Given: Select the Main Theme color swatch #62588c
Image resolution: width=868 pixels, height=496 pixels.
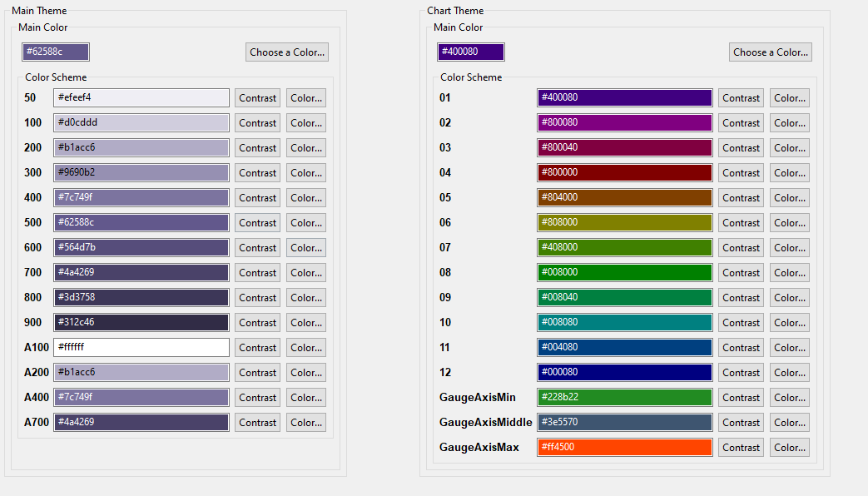Looking at the screenshot, I should click(55, 52).
